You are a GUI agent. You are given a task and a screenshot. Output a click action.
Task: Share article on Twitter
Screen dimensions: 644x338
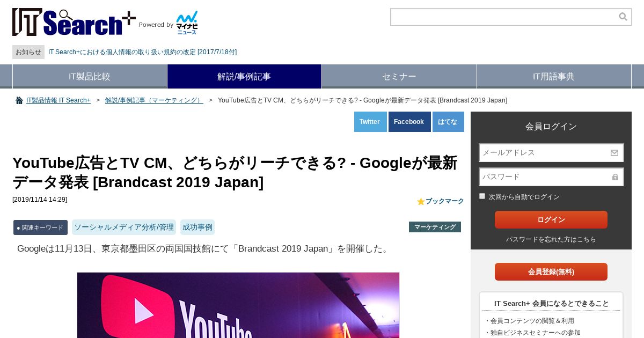(x=370, y=122)
